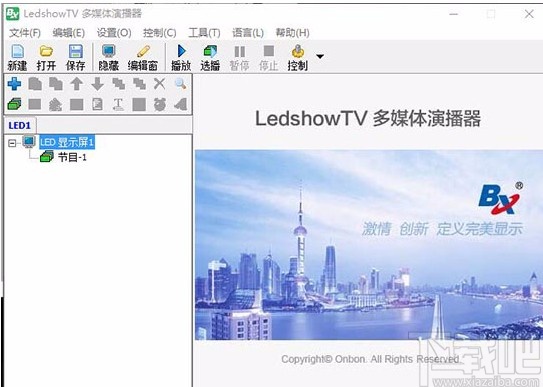This screenshot has height=387, width=543.
Task: Open the 文件(F) menu
Action: 25,33
